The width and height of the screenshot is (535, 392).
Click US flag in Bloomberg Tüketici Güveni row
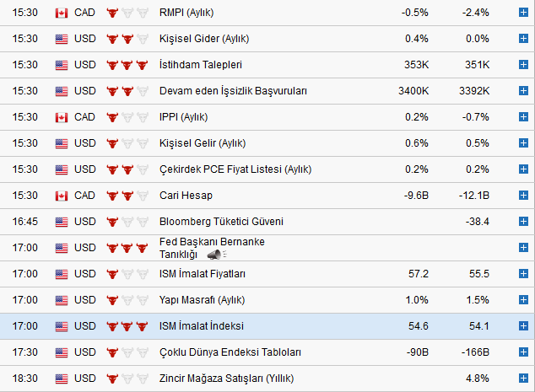click(61, 222)
